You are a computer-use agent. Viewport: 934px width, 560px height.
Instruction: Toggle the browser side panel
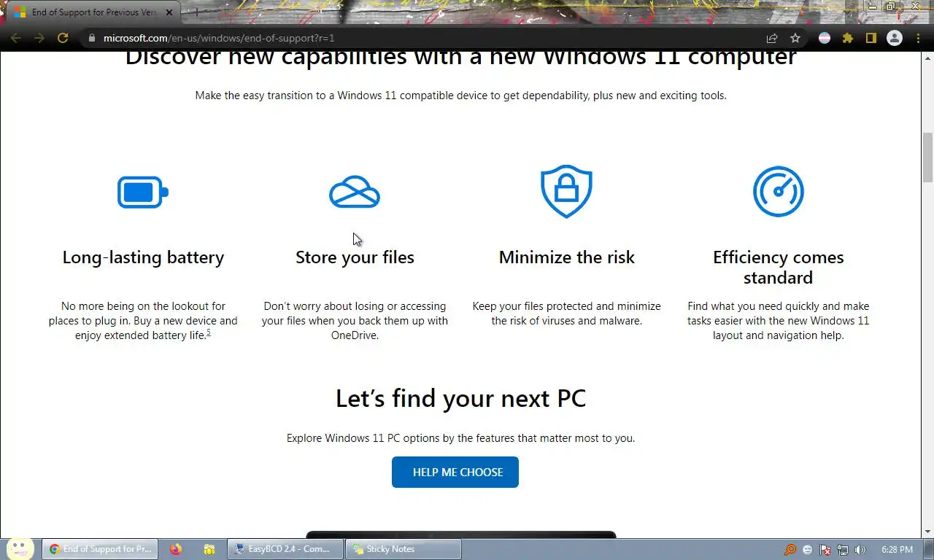[x=871, y=38]
